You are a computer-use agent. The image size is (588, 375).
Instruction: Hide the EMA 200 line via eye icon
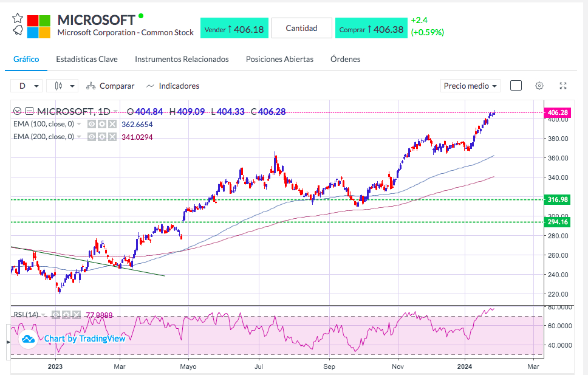click(x=92, y=137)
